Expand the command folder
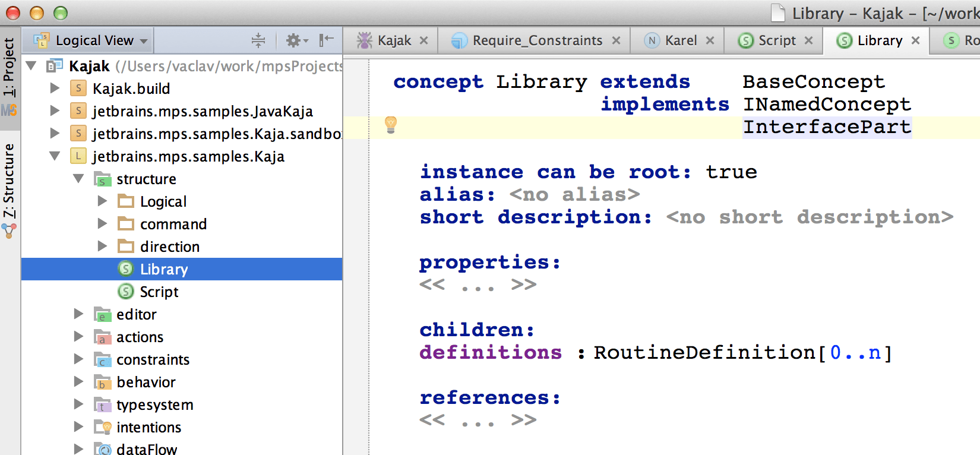Screen dimensions: 980x455 point(102,224)
